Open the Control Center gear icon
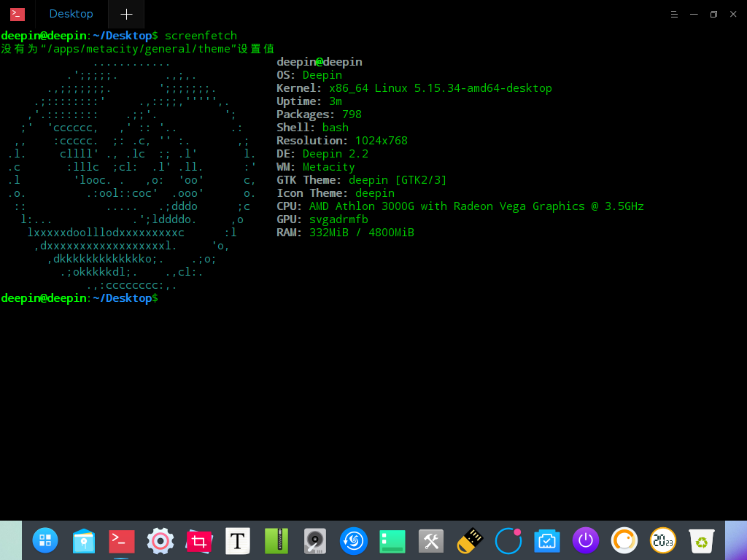747x560 pixels. point(160,541)
